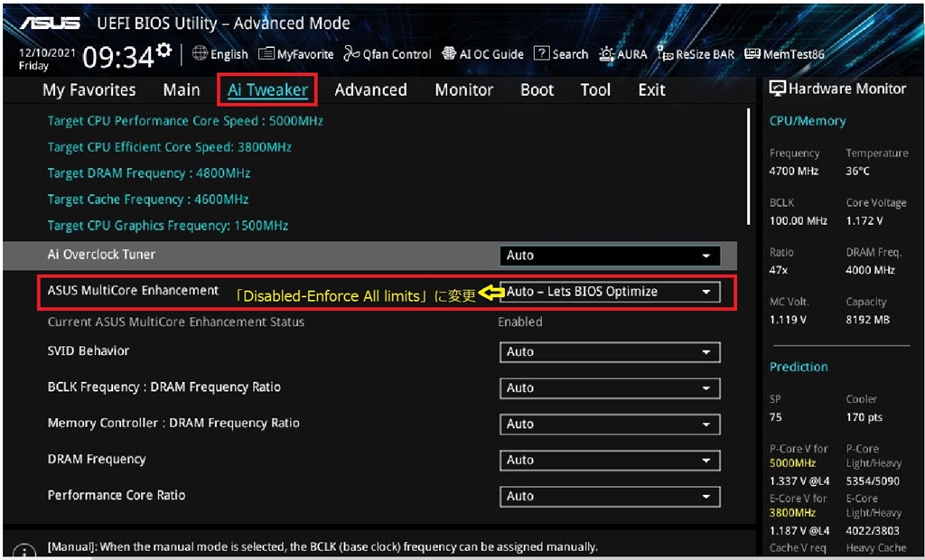This screenshot has width=925, height=560.
Task: Click the Enabled status value
Action: point(520,322)
